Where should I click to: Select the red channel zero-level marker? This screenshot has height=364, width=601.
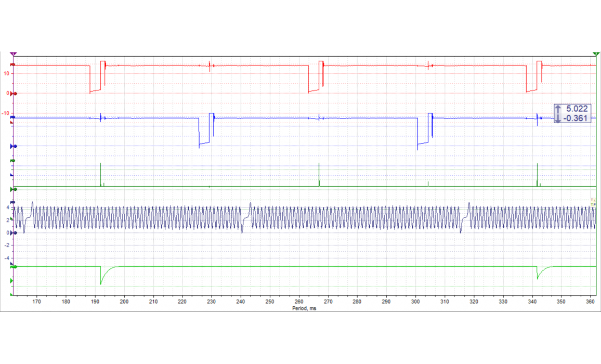click(x=15, y=94)
